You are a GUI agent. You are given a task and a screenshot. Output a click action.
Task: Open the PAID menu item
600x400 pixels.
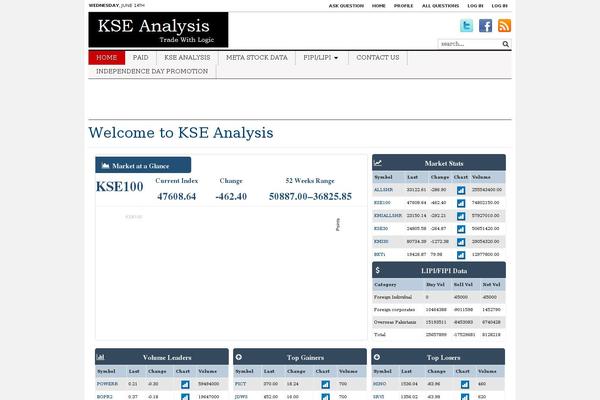click(140, 57)
